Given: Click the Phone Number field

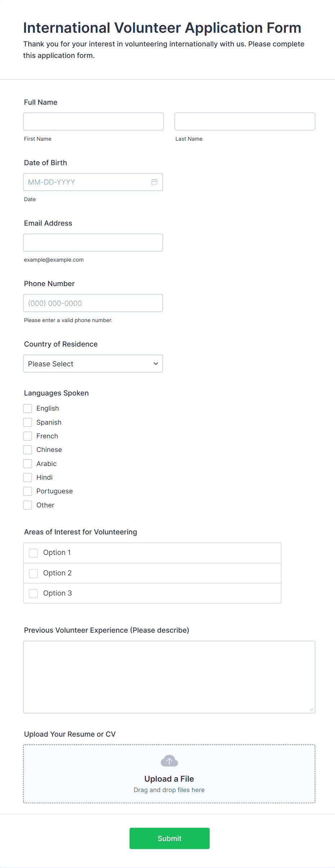Looking at the screenshot, I should [x=93, y=303].
